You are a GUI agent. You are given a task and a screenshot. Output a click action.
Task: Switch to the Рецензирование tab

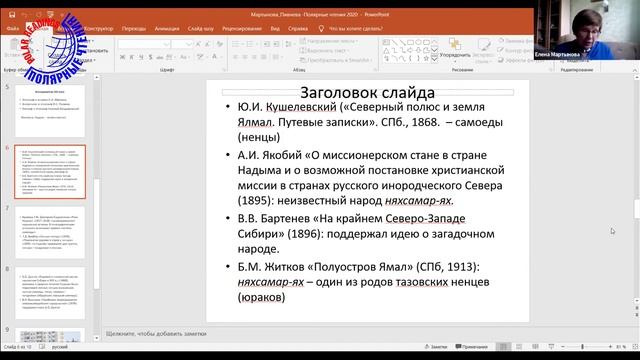pyautogui.click(x=242, y=29)
